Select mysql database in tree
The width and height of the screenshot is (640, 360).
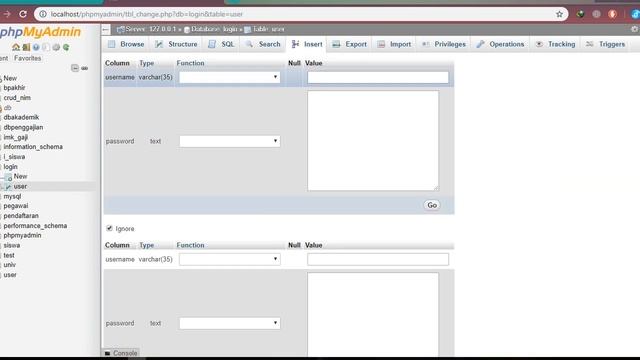pos(12,196)
